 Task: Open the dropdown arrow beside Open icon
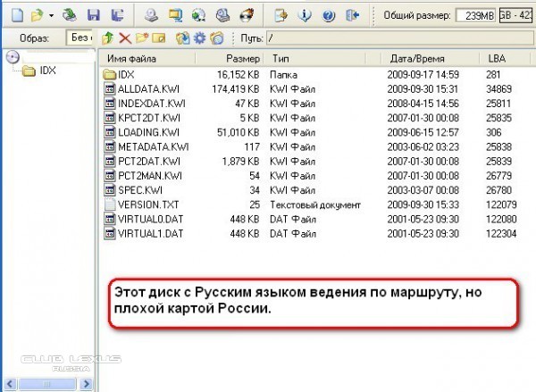coord(51,16)
